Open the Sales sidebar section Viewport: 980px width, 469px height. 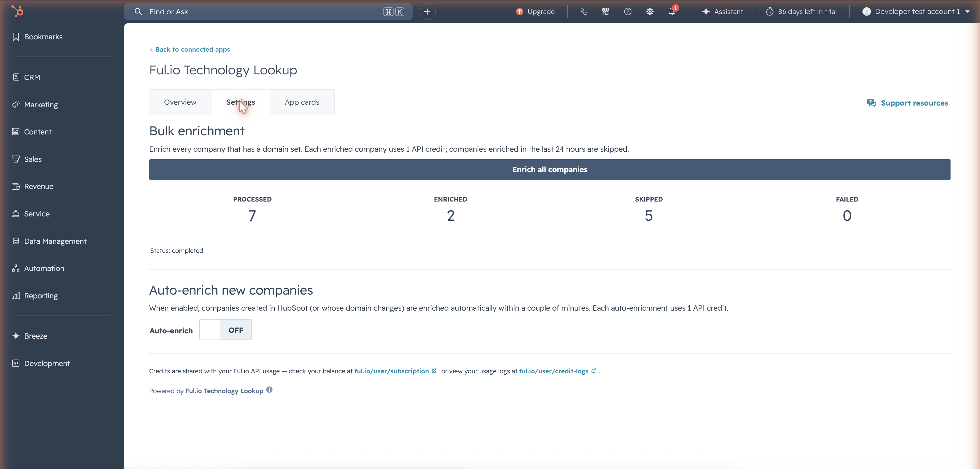(x=27, y=159)
